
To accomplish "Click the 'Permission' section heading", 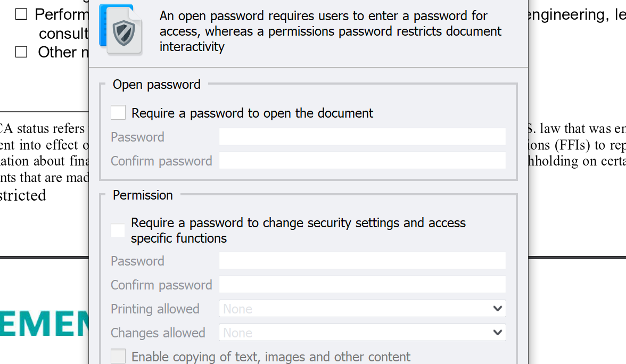I will pyautogui.click(x=143, y=195).
